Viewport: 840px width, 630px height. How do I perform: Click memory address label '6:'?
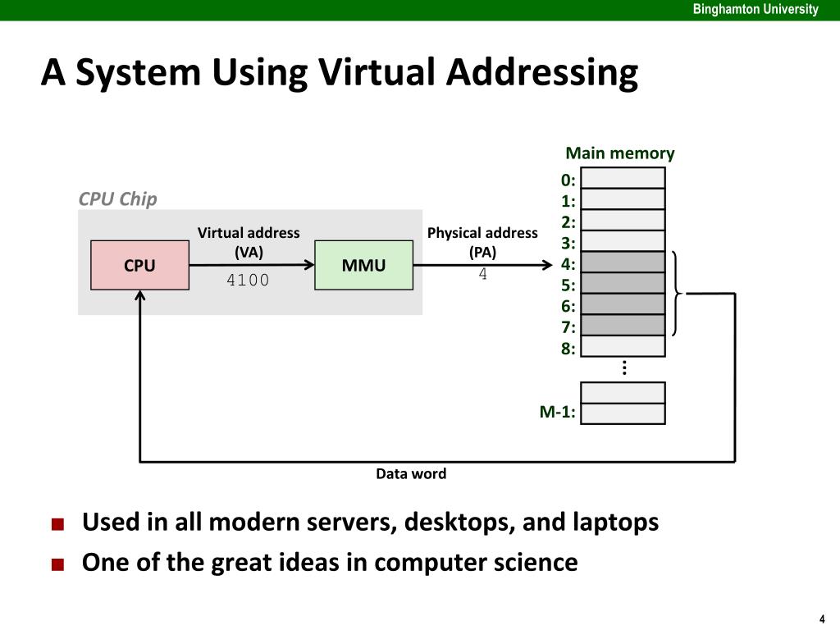pyautogui.click(x=568, y=306)
